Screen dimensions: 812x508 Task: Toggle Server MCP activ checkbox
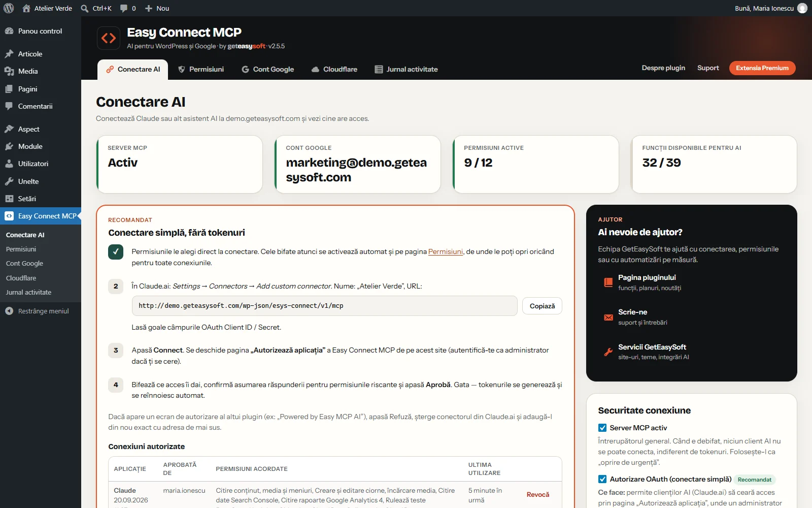[x=602, y=428]
